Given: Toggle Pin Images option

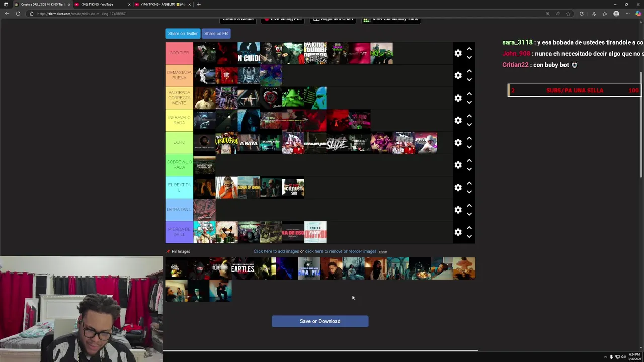Looking at the screenshot, I should [178, 251].
